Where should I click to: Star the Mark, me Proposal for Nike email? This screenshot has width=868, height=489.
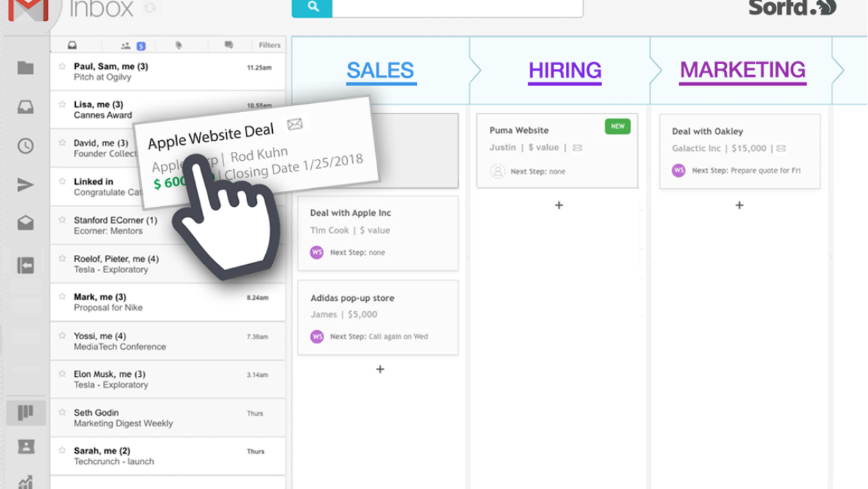pyautogui.click(x=63, y=297)
